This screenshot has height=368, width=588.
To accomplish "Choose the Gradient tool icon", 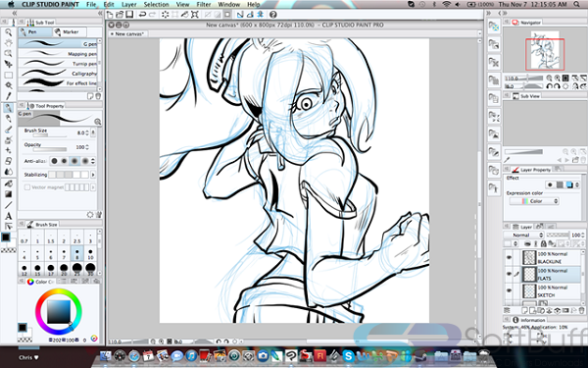I will [x=8, y=194].
